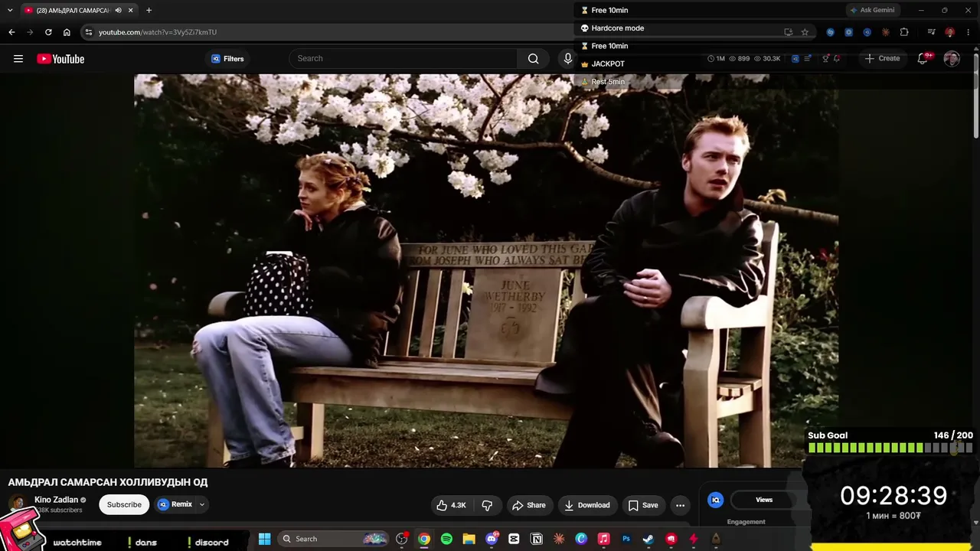Click the address bar URL
980x551 pixels.
coord(158,32)
